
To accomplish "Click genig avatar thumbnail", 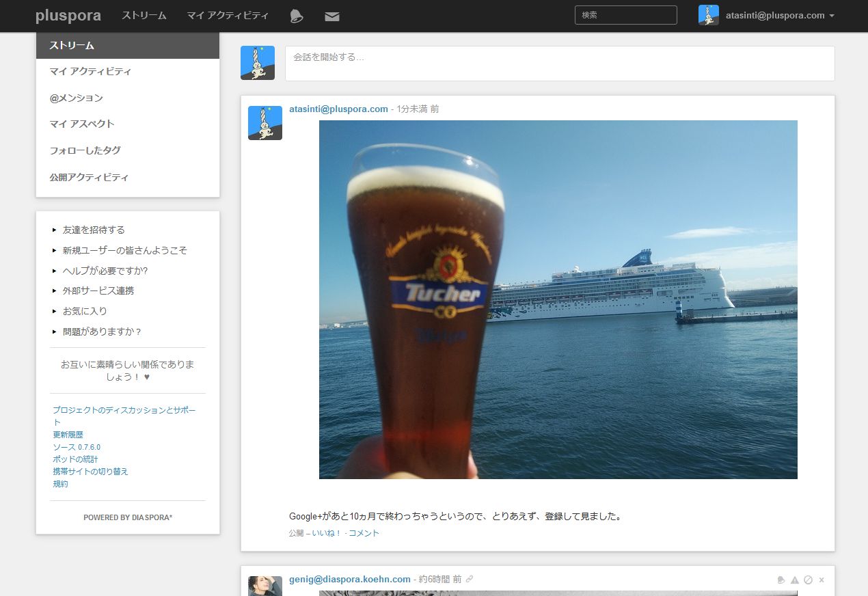I will tap(265, 586).
